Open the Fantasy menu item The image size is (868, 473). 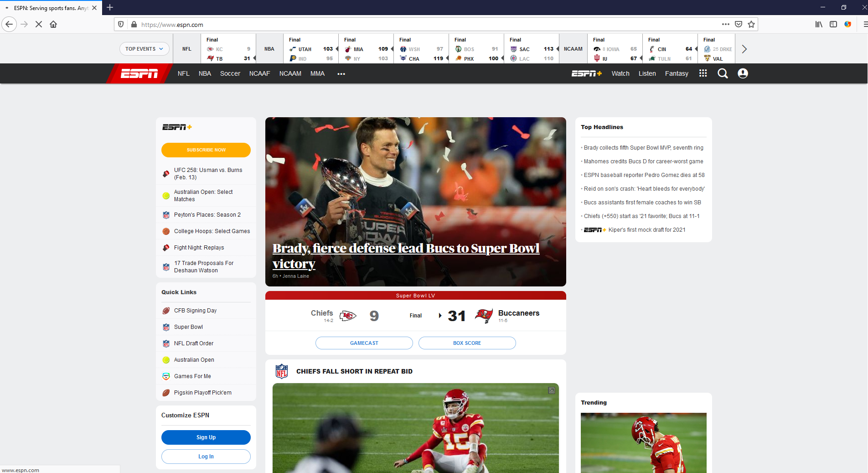tap(676, 73)
